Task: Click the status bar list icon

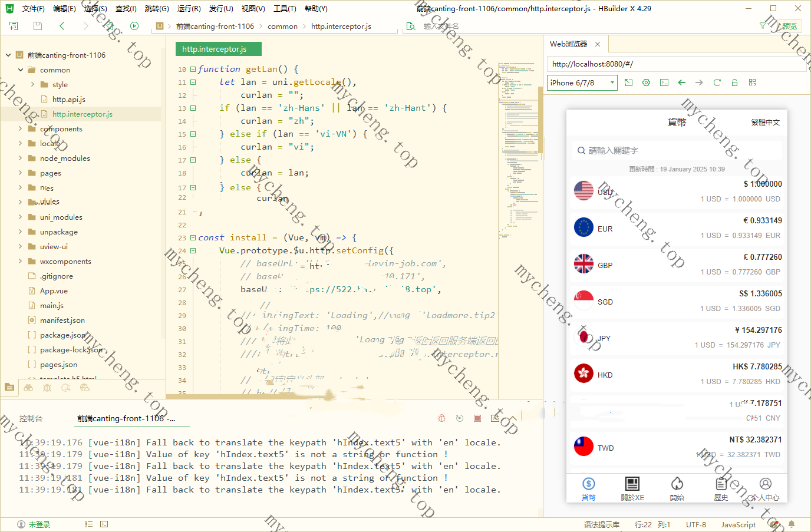Action: pos(89,524)
